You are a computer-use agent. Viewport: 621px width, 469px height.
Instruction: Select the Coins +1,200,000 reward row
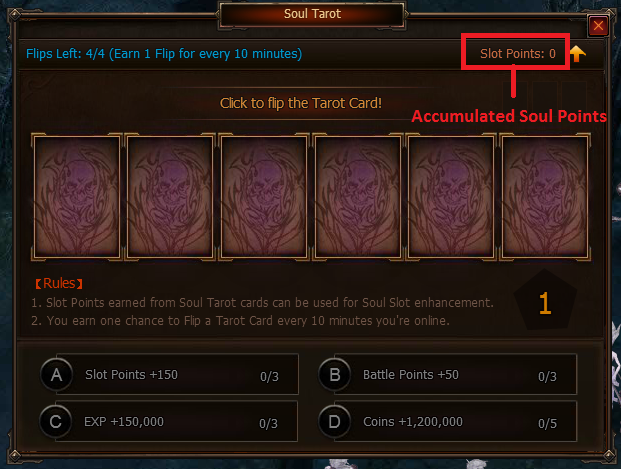point(448,421)
